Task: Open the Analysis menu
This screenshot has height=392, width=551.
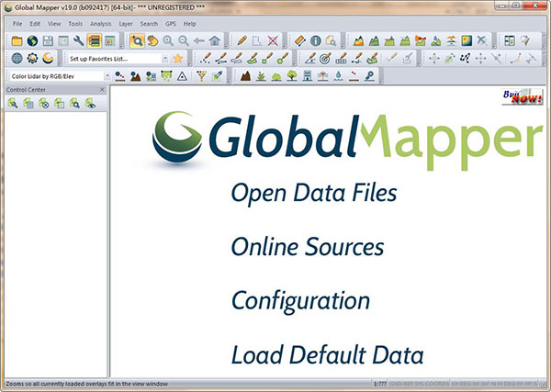Action: coord(100,24)
